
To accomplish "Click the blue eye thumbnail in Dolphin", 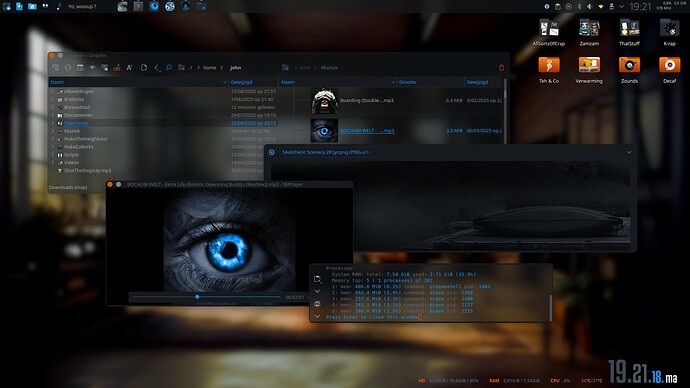I will tap(324, 130).
